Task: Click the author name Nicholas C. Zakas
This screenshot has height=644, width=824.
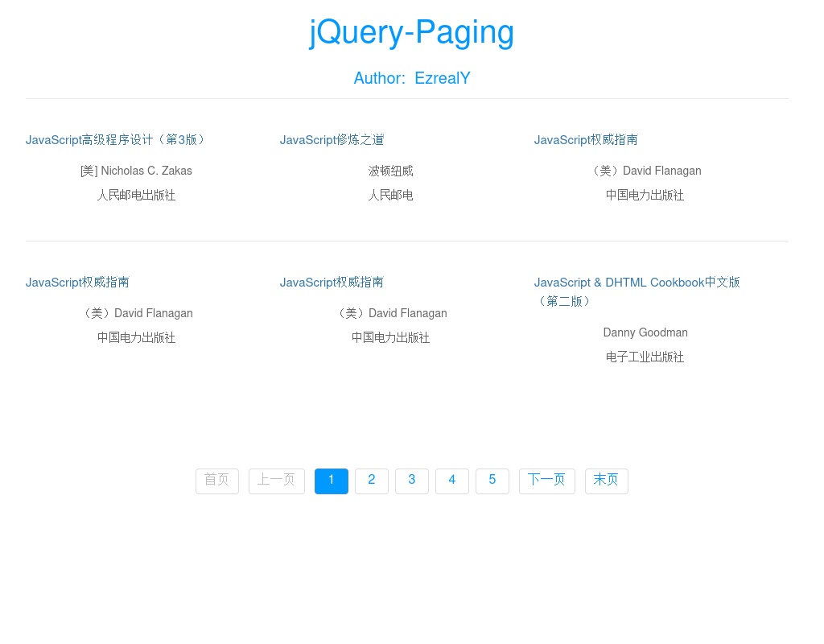Action: click(x=136, y=171)
